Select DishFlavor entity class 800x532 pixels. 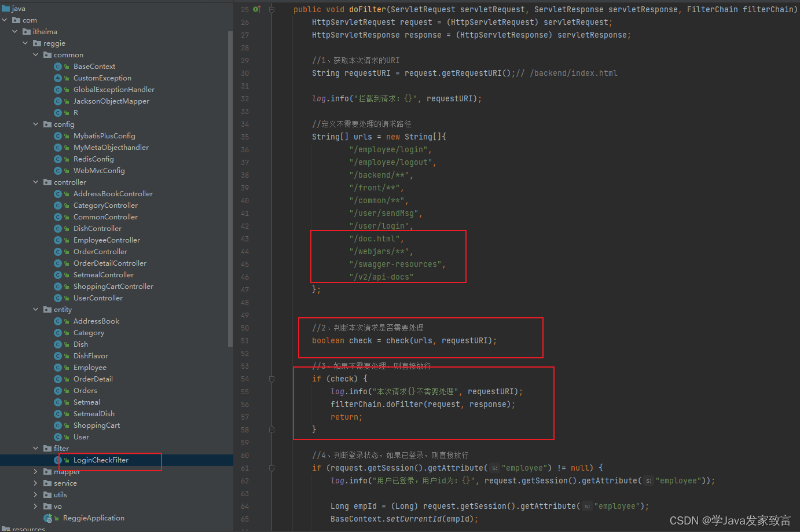pos(91,356)
